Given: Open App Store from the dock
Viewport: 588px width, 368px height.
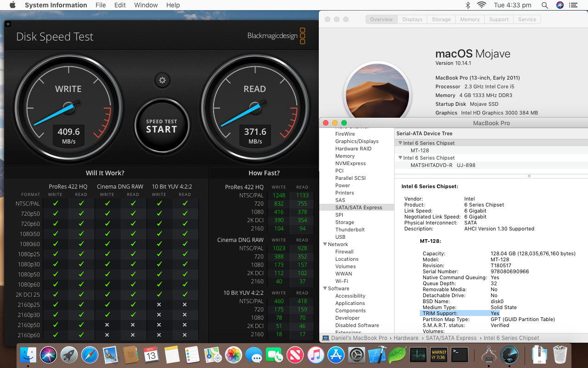Looking at the screenshot, I should pos(336,355).
